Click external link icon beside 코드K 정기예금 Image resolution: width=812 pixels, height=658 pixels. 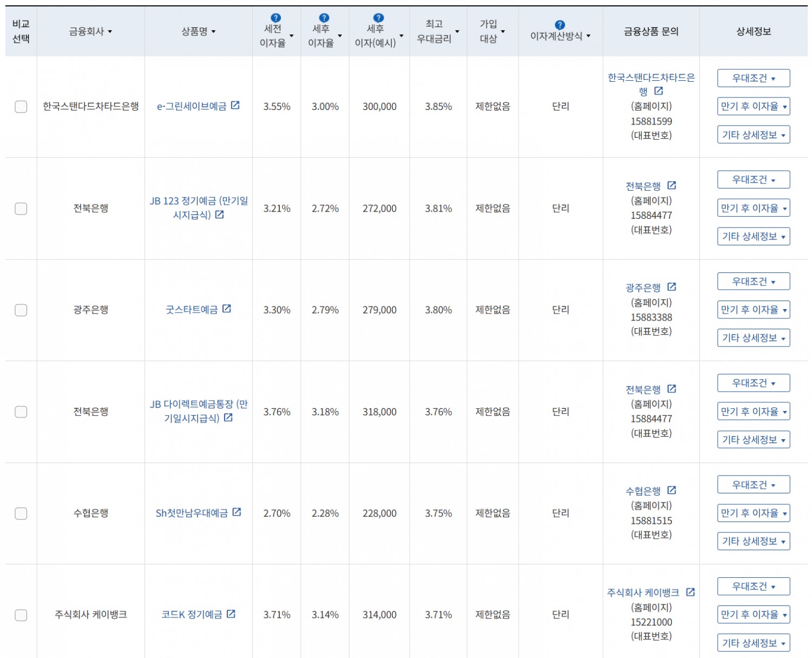pyautogui.click(x=231, y=614)
